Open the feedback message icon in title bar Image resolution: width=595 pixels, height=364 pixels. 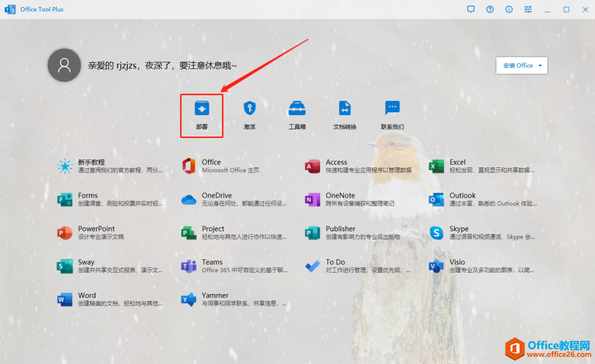tap(471, 9)
